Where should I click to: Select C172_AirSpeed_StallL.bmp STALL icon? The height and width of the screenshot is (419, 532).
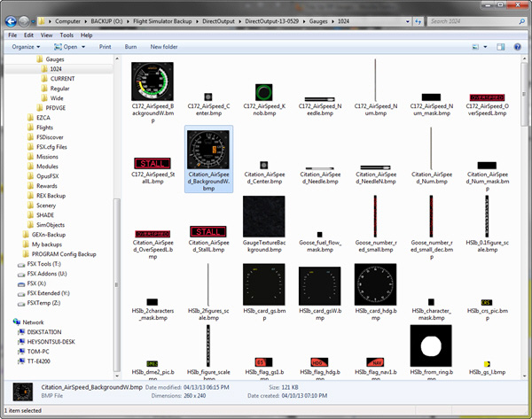[153, 163]
